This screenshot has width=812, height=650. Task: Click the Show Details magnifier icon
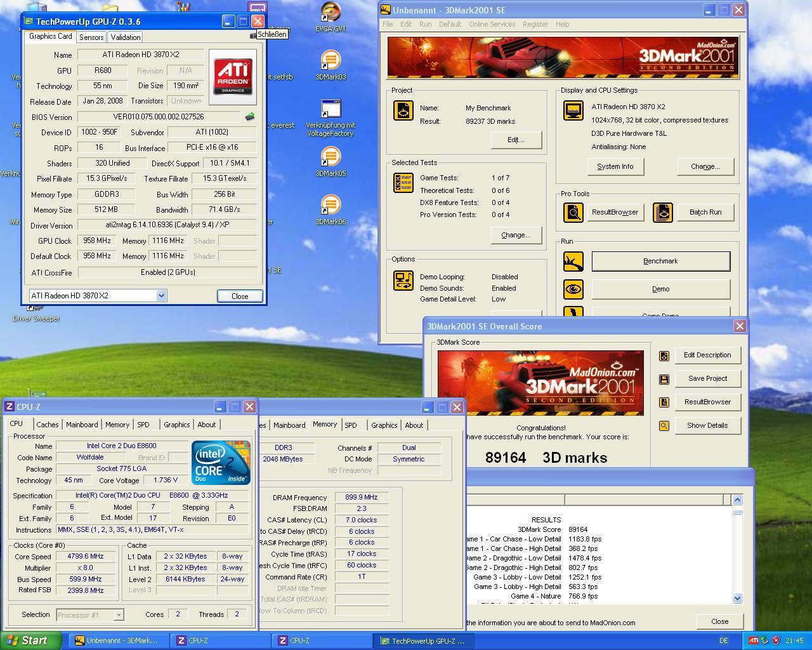click(x=664, y=426)
